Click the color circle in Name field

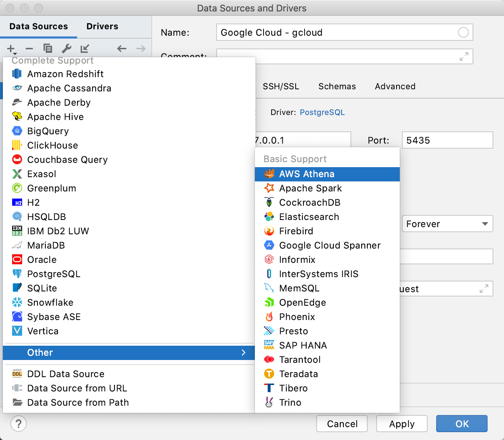tap(463, 32)
